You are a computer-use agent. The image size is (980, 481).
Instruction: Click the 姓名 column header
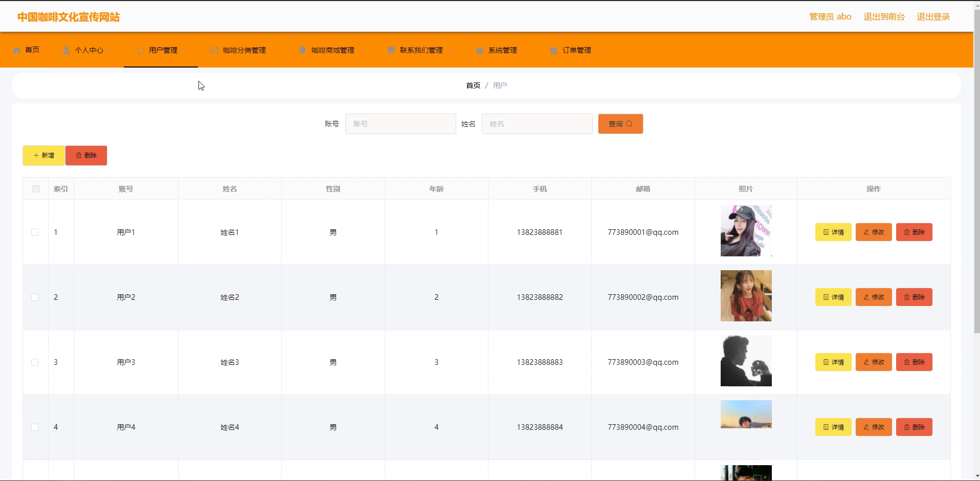click(x=230, y=189)
